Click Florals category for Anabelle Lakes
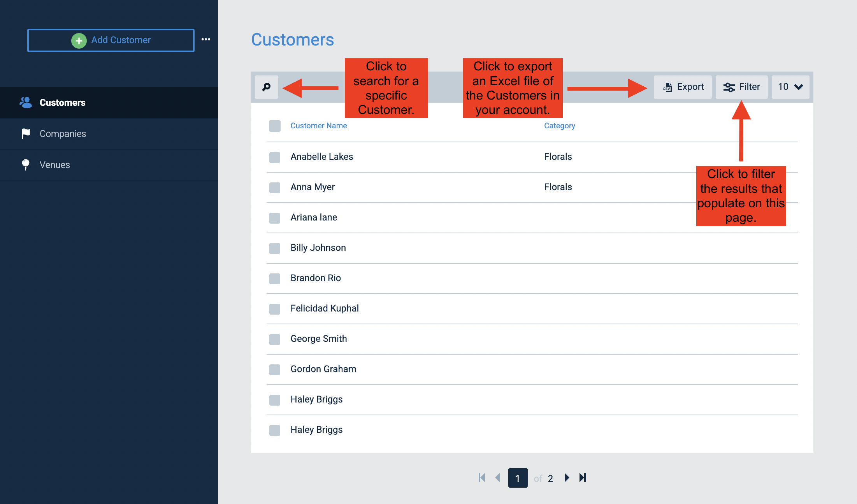Screen dimensions: 857x504 (558, 157)
